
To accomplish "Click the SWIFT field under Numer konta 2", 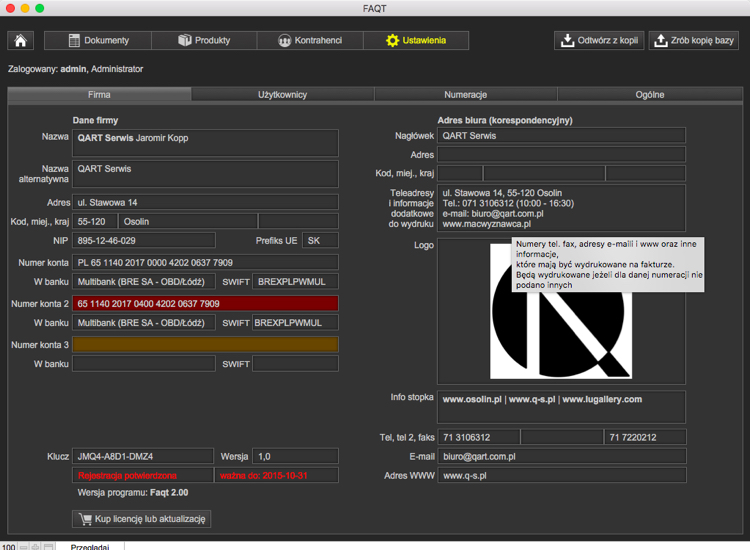I will click(x=296, y=323).
